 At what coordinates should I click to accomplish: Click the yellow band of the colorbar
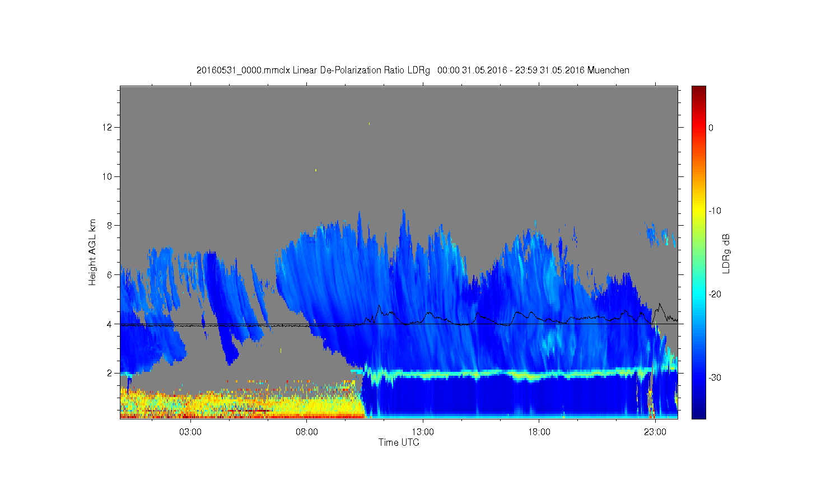click(698, 211)
